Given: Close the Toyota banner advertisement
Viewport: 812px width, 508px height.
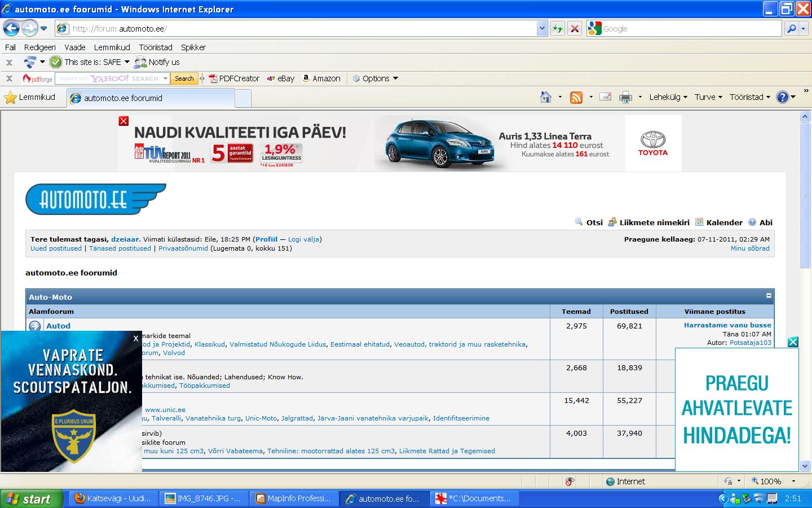Looking at the screenshot, I should 123,121.
